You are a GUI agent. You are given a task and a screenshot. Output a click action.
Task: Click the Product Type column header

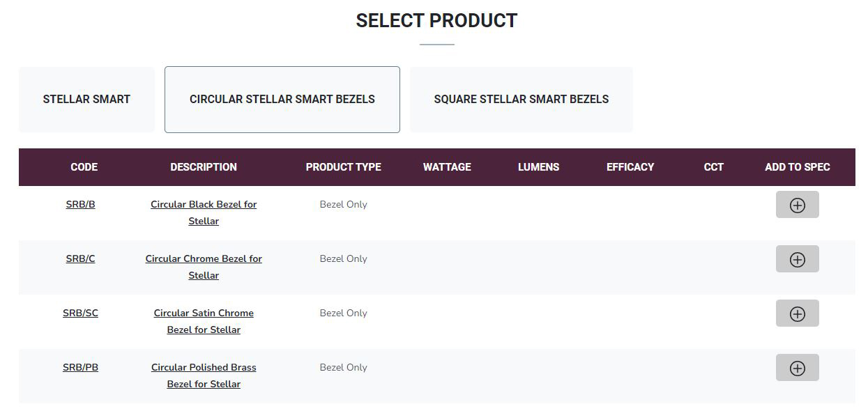343,167
